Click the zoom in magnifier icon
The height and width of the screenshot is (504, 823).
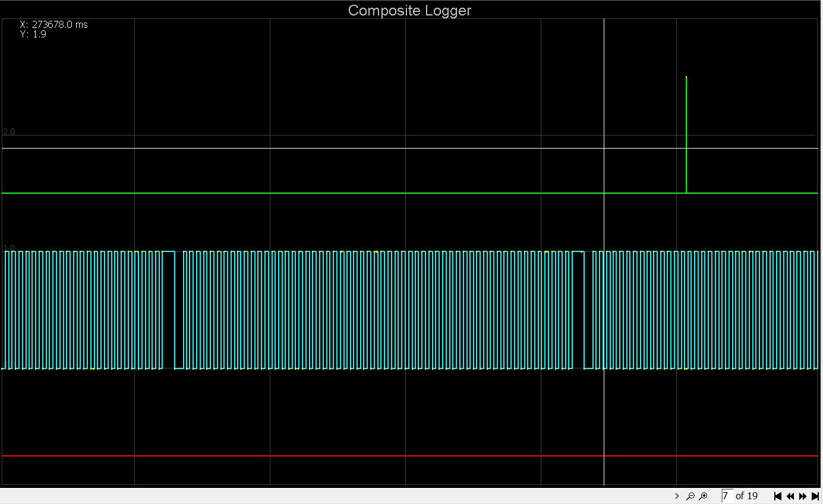click(703, 496)
